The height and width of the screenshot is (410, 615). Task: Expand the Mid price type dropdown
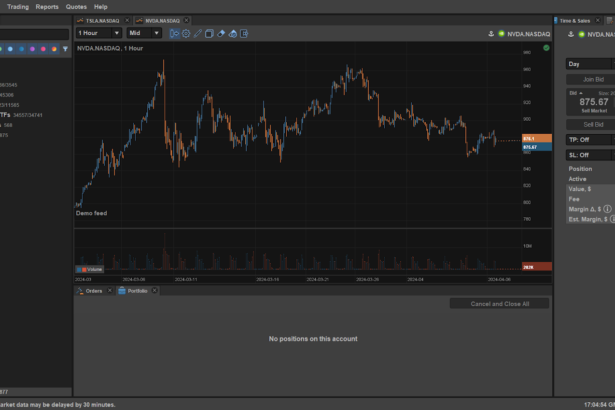click(145, 33)
